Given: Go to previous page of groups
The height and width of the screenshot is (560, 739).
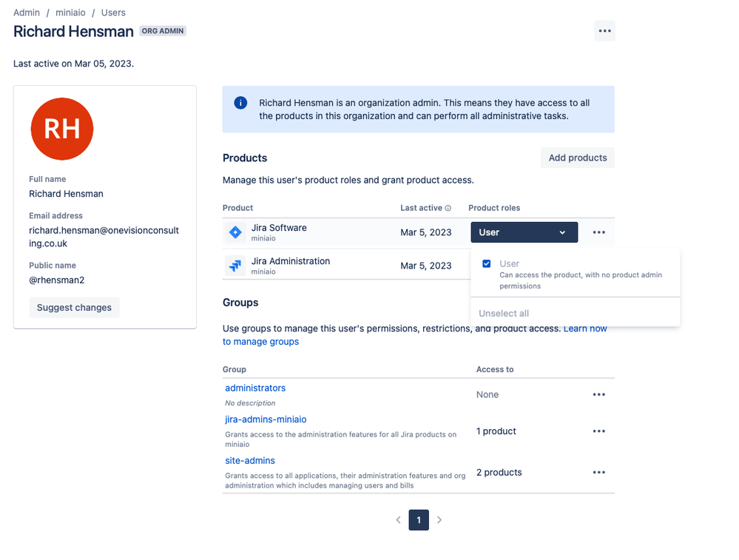Looking at the screenshot, I should tap(398, 520).
